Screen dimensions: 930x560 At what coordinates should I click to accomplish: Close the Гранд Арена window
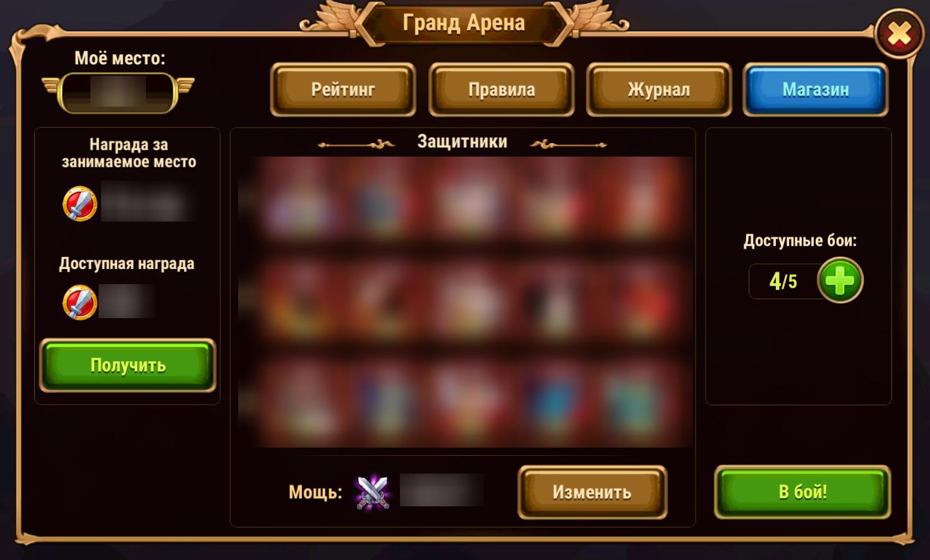(899, 34)
